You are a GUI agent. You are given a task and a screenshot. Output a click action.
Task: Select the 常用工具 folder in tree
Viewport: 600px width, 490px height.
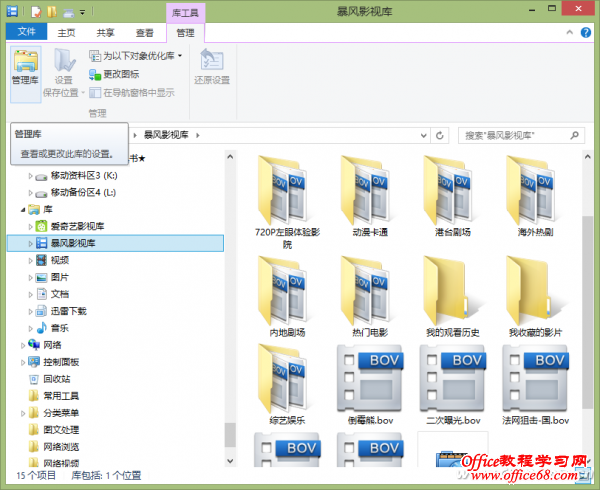(61, 396)
